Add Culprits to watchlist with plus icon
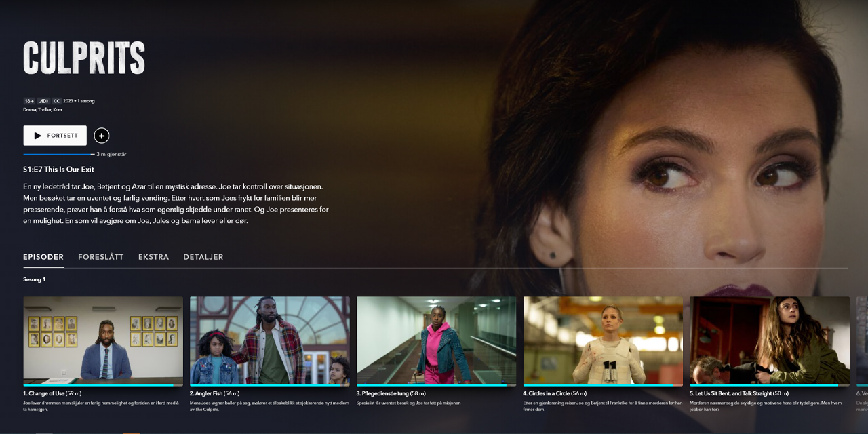The image size is (868, 434). [x=102, y=136]
